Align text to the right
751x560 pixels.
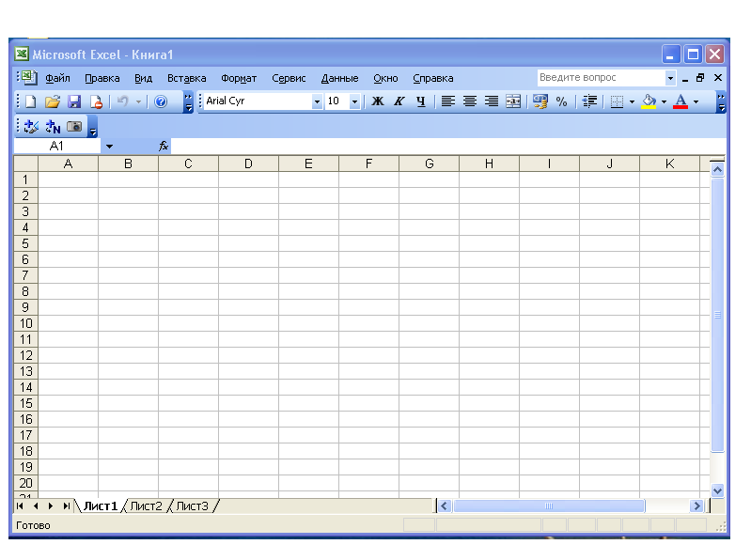(x=491, y=101)
